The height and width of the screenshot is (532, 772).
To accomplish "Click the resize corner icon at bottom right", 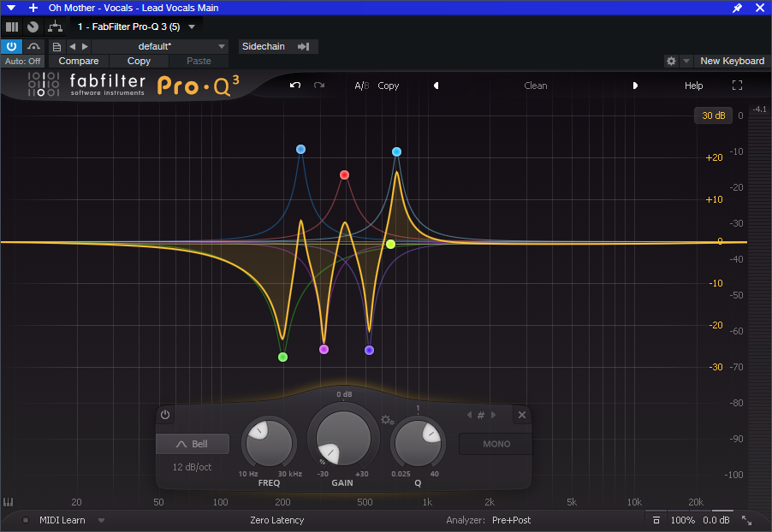I will [747, 520].
